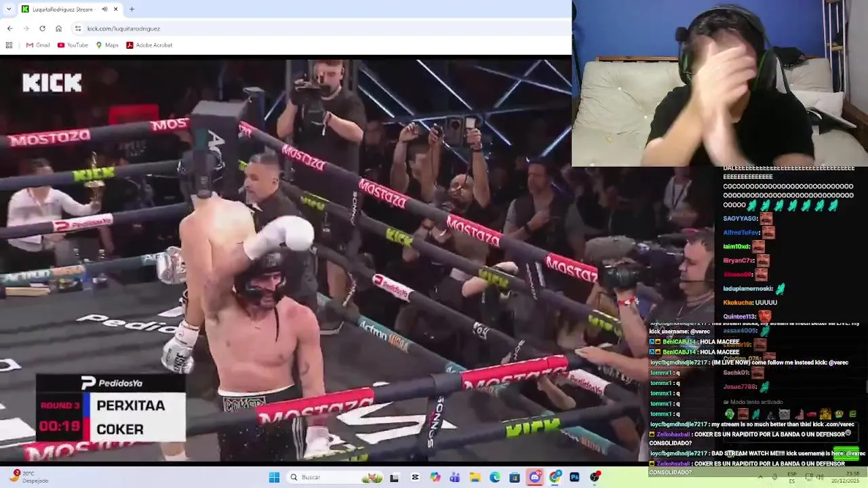
Task: Open the YouTube bookmark
Action: (x=73, y=45)
